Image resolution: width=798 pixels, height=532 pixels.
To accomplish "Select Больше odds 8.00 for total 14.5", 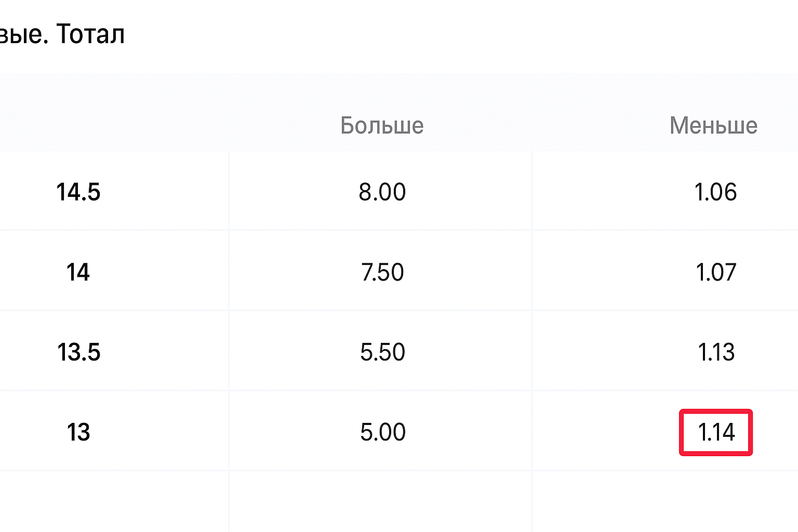I will point(382,192).
